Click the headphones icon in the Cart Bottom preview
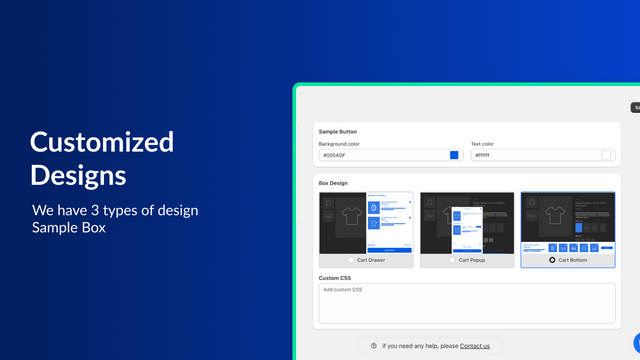Image resolution: width=640 pixels, height=360 pixels. click(531, 202)
